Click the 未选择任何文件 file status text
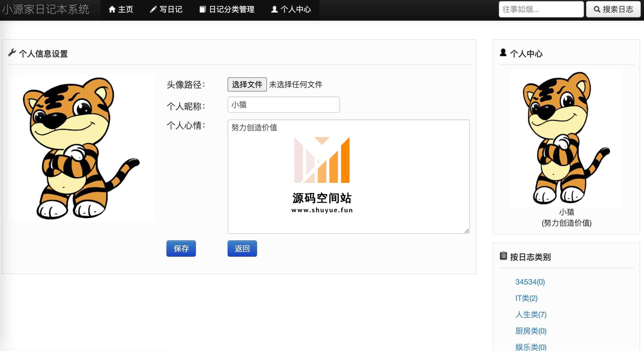 click(296, 84)
